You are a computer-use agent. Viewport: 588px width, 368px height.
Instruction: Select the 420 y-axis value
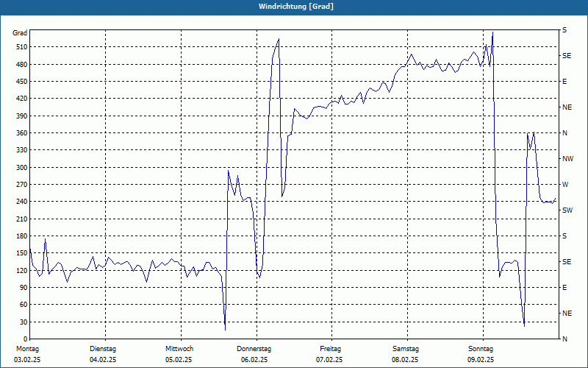click(22, 99)
